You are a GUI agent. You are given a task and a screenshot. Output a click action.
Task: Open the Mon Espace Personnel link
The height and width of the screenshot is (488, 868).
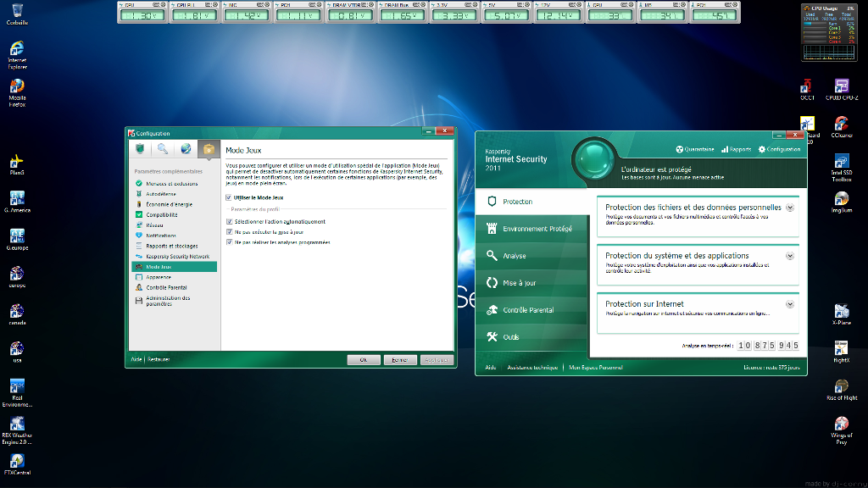tap(596, 368)
